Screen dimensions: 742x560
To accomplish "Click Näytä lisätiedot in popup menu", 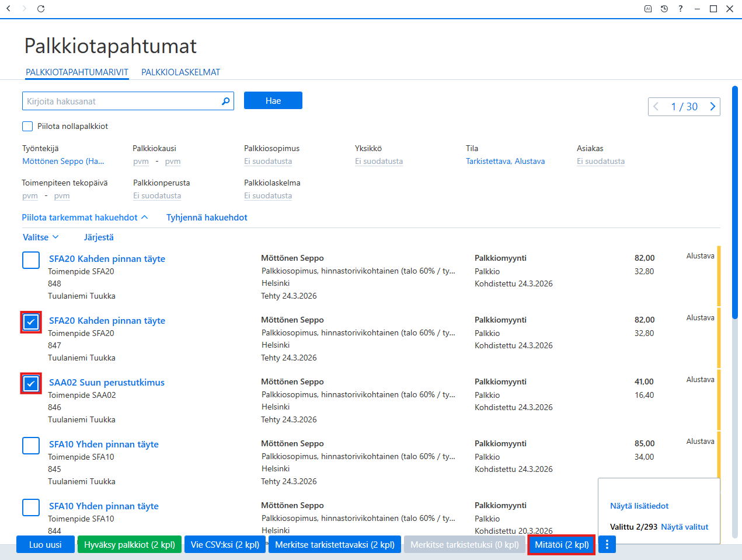I will (x=639, y=506).
